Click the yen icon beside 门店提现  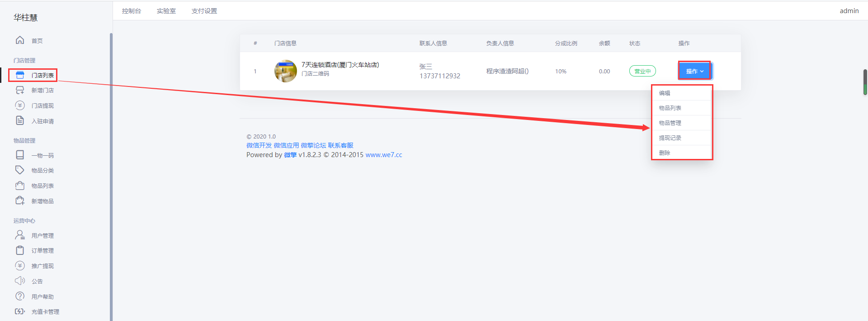20,105
